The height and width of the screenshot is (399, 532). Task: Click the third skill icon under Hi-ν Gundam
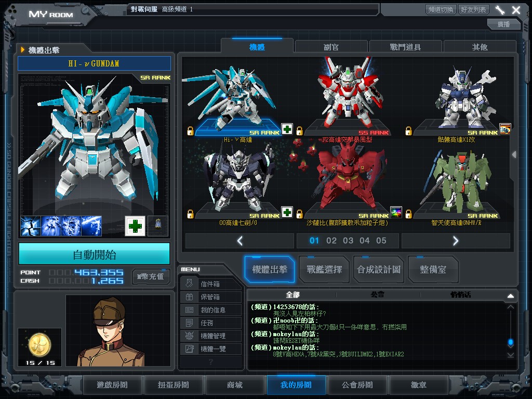[x=71, y=226]
